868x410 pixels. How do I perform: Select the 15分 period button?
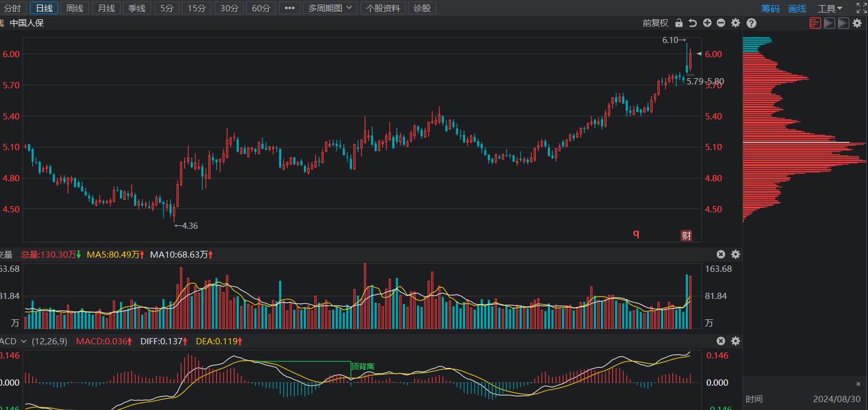click(197, 8)
